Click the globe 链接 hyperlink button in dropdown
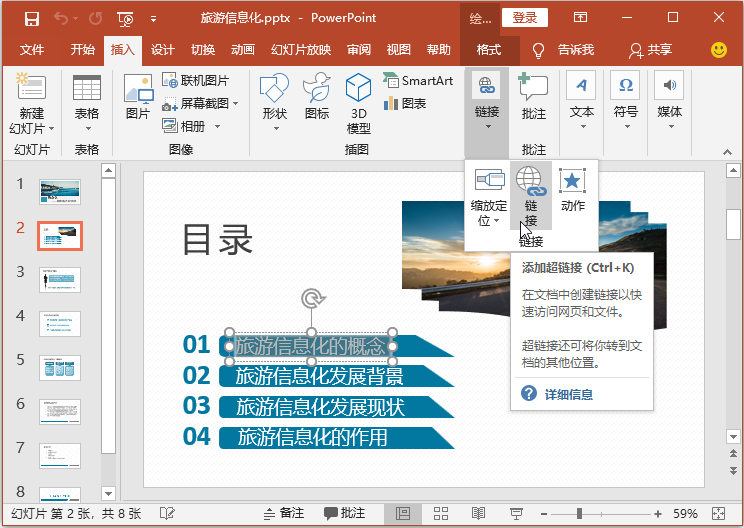 point(531,196)
